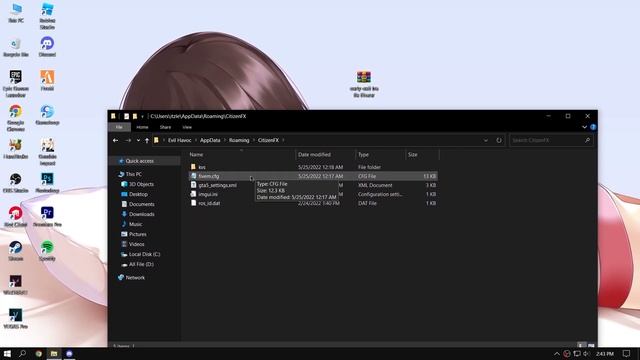640x360 pixels.
Task: Open the Recycle Bin desktop icon
Action: (16, 47)
